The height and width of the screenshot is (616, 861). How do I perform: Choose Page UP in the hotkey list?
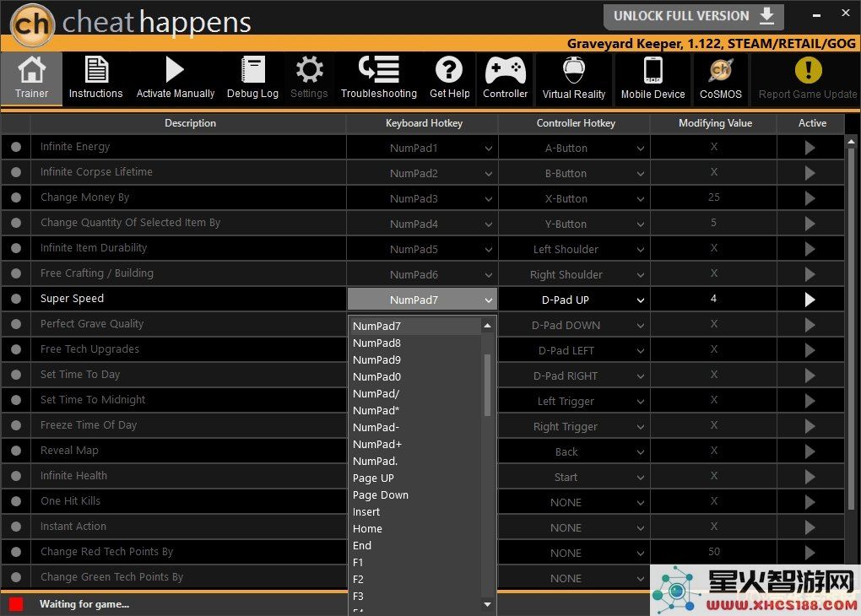[x=415, y=478]
